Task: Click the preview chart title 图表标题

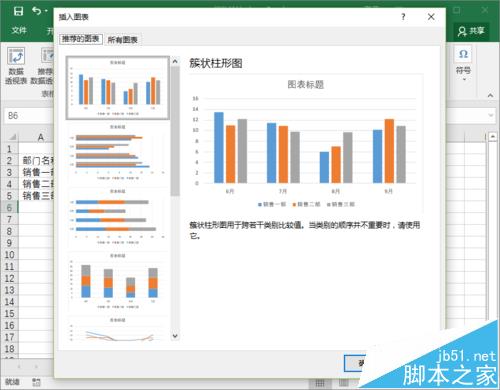Action: [306, 85]
